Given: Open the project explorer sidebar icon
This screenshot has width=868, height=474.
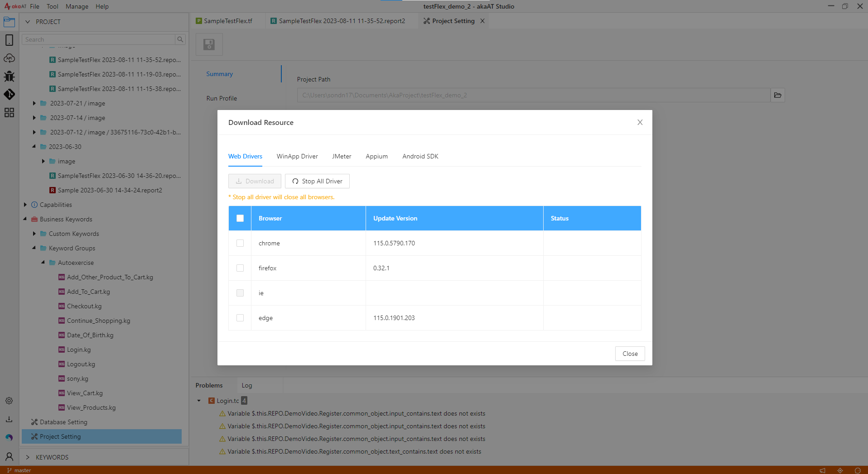Looking at the screenshot, I should [x=9, y=22].
